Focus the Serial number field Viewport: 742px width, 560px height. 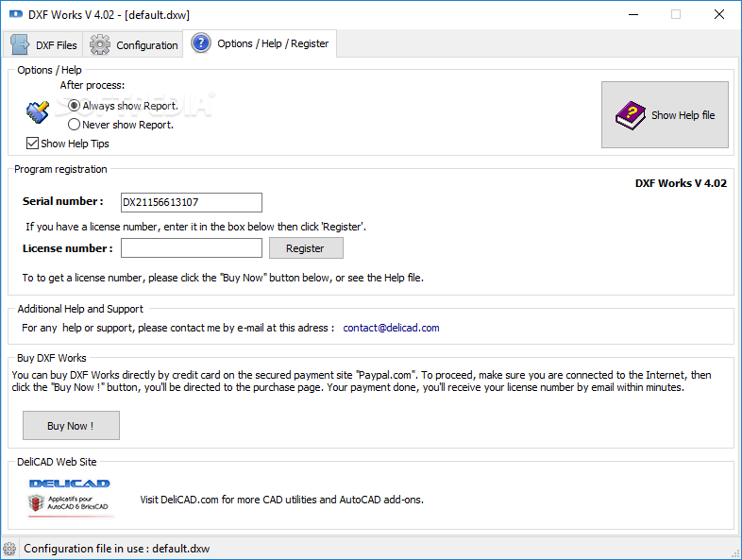tap(192, 202)
